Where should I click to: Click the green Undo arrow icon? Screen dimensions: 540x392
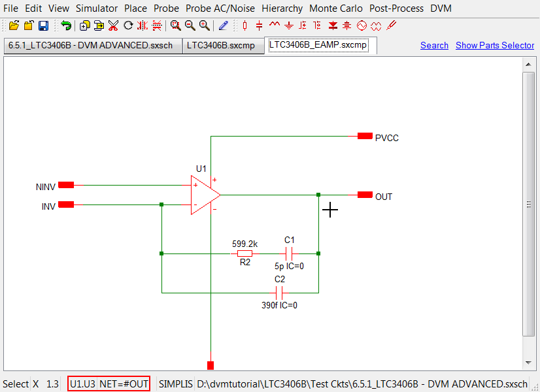coord(66,25)
